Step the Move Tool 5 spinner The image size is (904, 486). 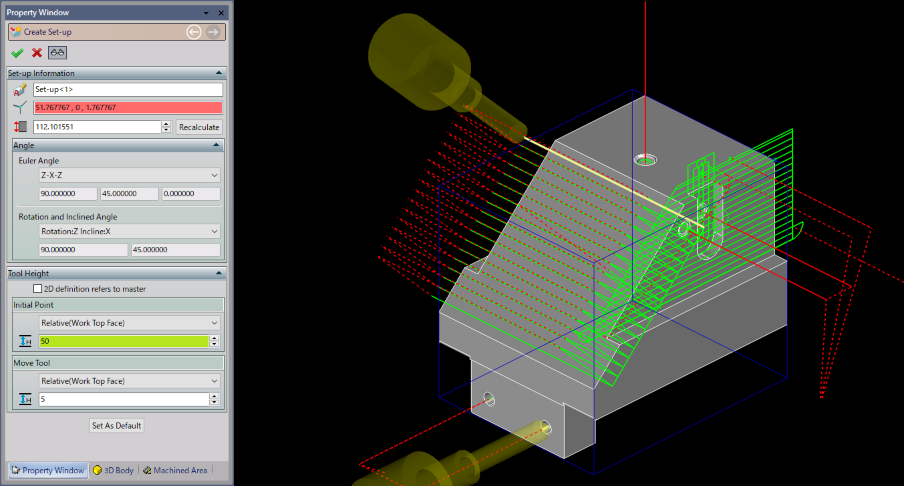[214, 399]
